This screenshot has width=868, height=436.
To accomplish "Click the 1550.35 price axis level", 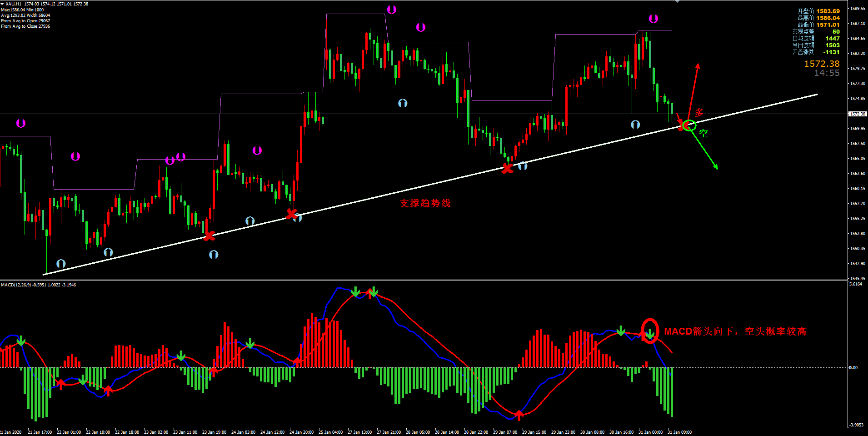I will click(x=858, y=249).
